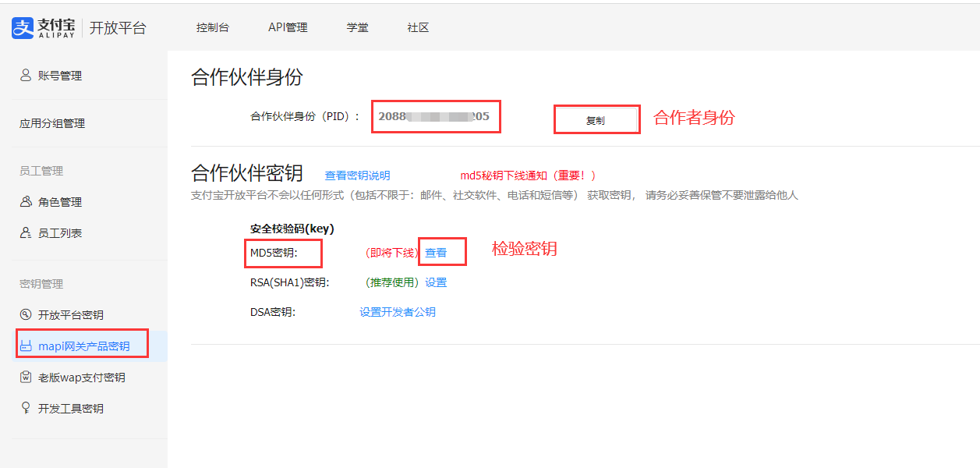
Task: Click the DSA密钥 label
Action: tap(273, 312)
